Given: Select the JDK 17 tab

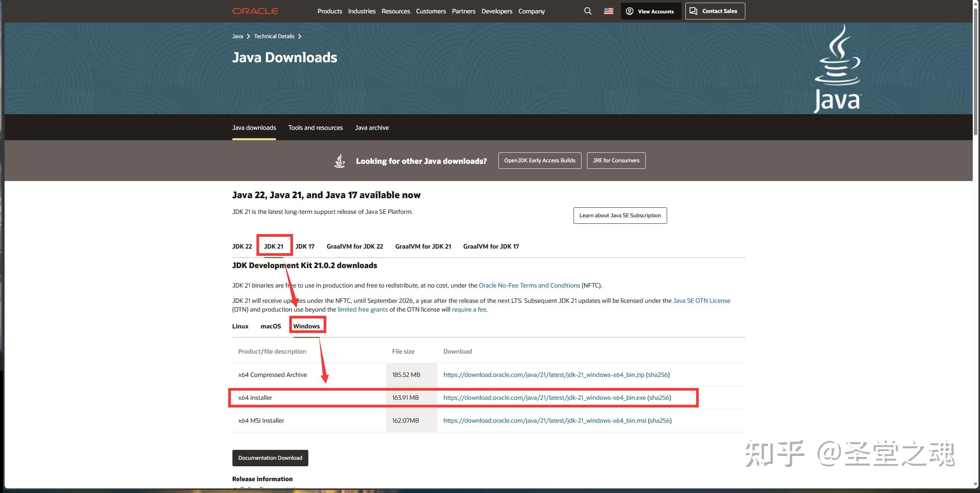Looking at the screenshot, I should click(x=305, y=246).
